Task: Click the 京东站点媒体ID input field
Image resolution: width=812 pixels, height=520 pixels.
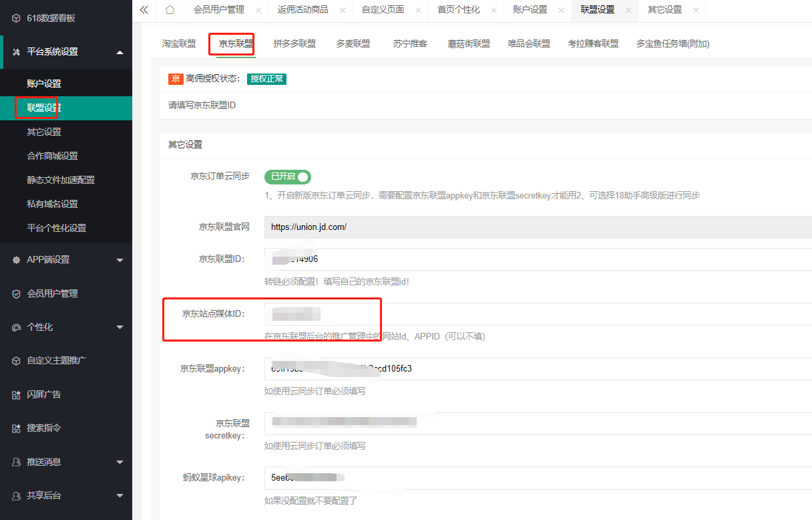Action: click(x=538, y=314)
